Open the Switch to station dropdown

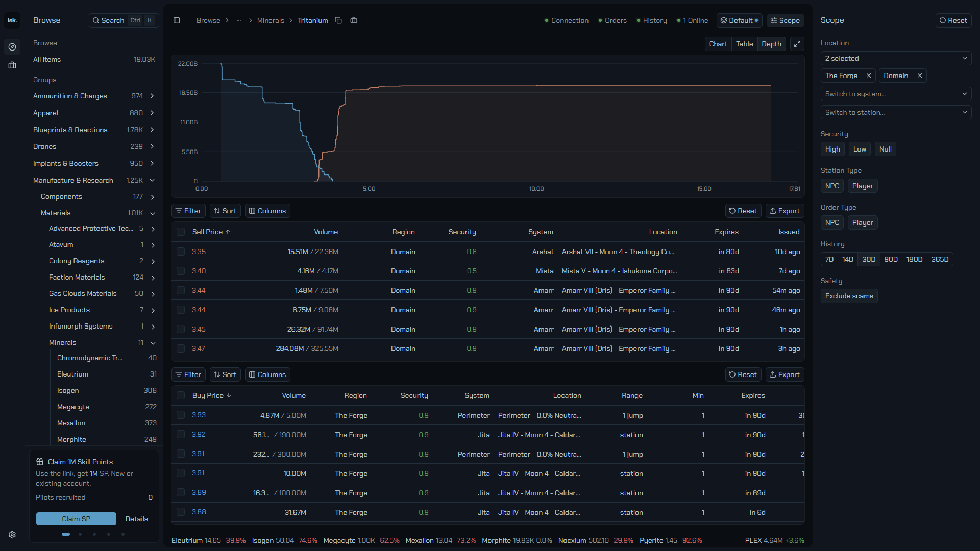point(896,112)
